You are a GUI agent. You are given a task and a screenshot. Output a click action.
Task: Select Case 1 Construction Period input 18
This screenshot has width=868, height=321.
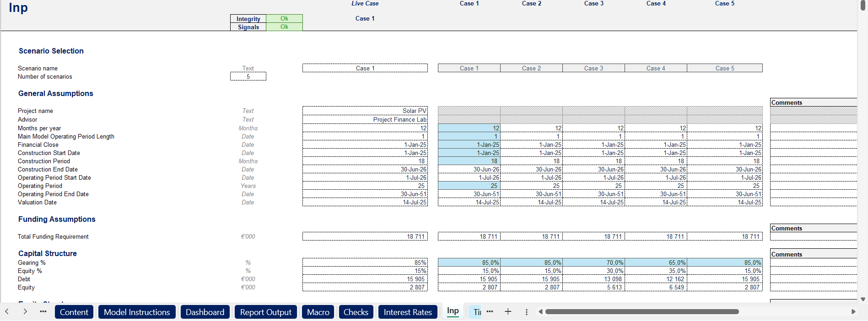(469, 161)
